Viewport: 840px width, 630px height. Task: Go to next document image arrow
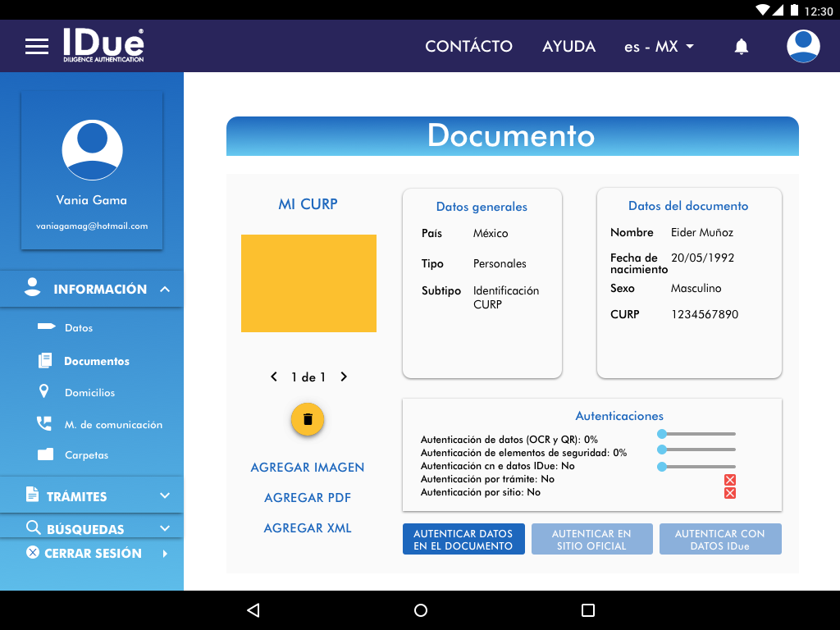coord(344,377)
